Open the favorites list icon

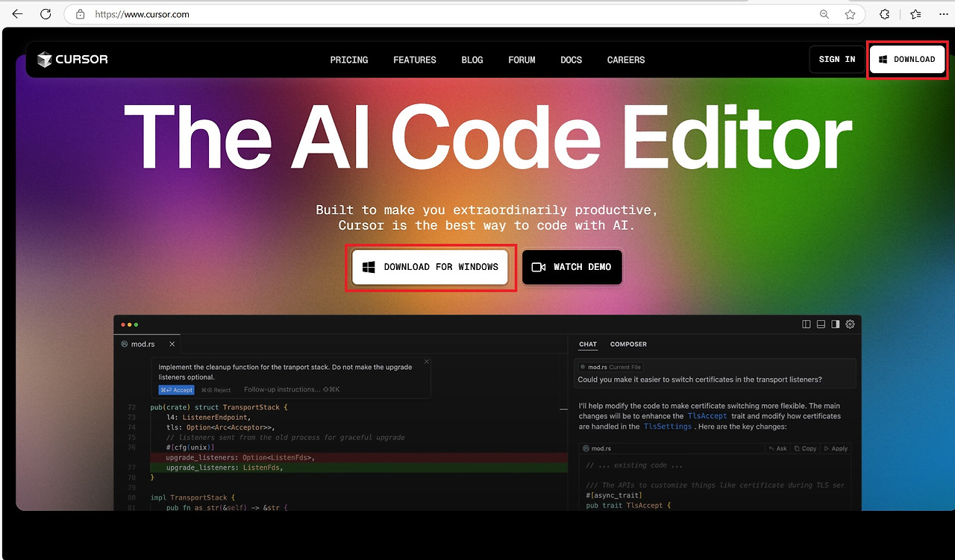click(915, 14)
